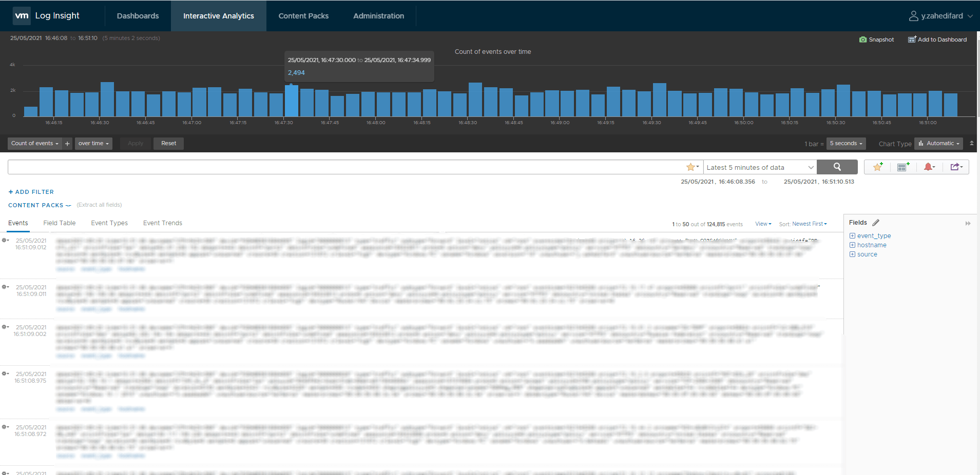Image resolution: width=980 pixels, height=475 pixels.
Task: Open the Fields pencil editor
Action: pos(874,222)
